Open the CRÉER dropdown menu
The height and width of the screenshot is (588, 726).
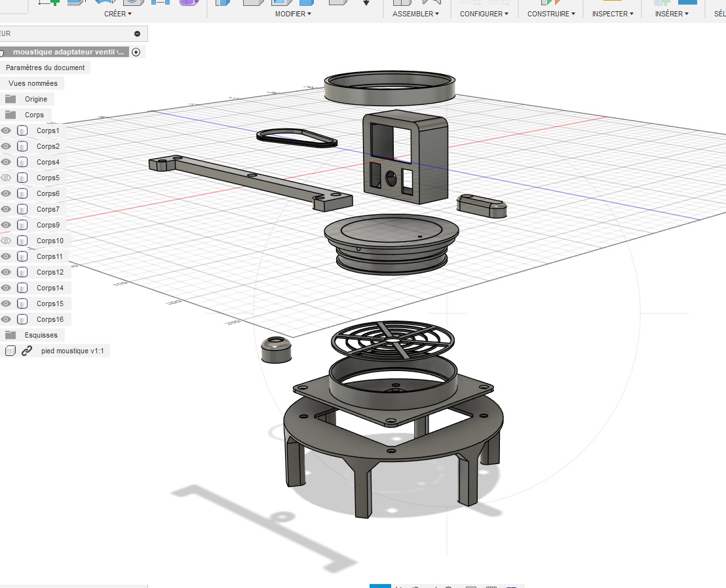coord(118,14)
